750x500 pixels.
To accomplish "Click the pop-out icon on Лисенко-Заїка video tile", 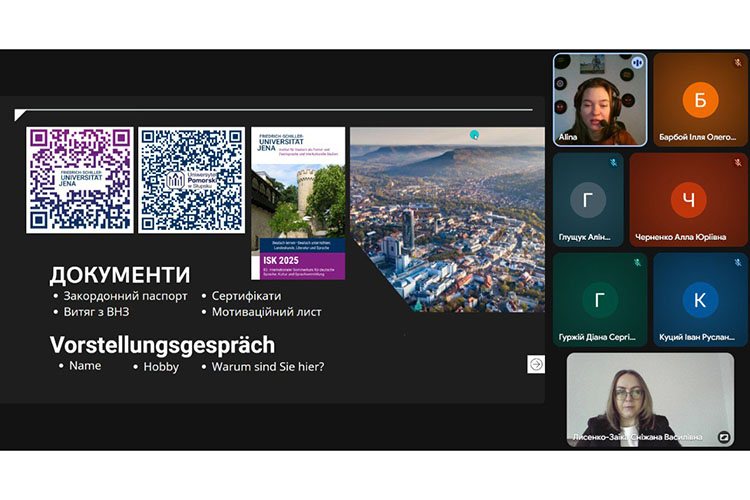I will pos(724,437).
